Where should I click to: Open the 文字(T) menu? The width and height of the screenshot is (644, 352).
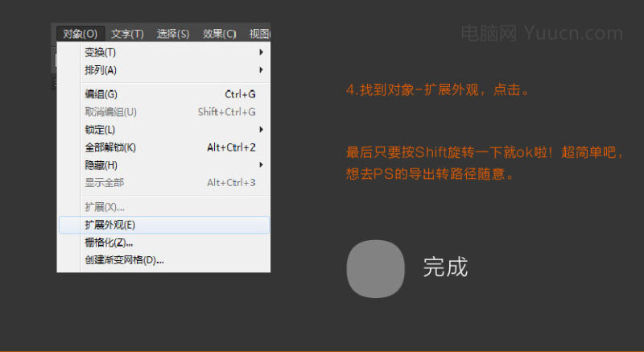[127, 34]
